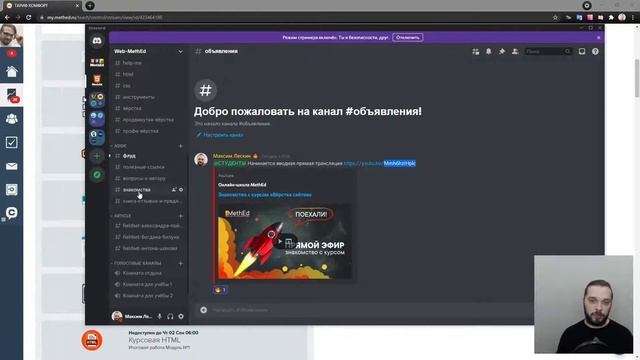Open embed title link Знакомство с курсом
The image size is (640, 360).
265,195
